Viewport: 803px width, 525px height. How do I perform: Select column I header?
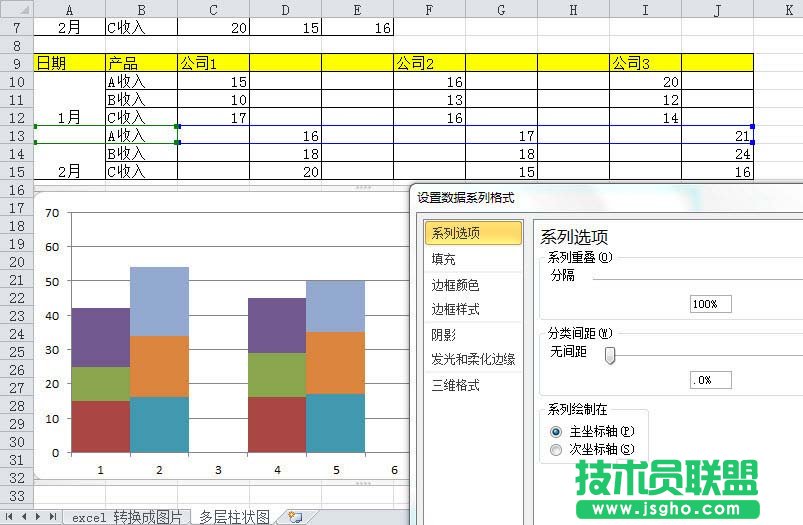click(x=645, y=9)
